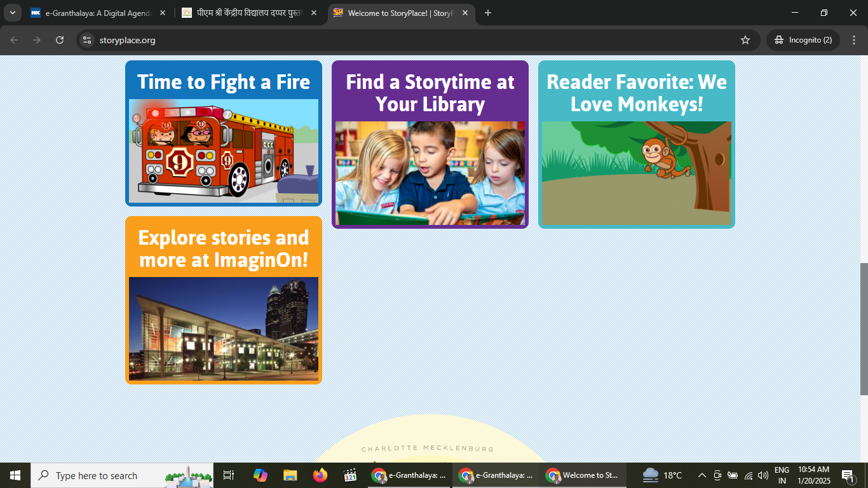Open the 18°C weather widget
868x488 pixels.
[x=662, y=475]
